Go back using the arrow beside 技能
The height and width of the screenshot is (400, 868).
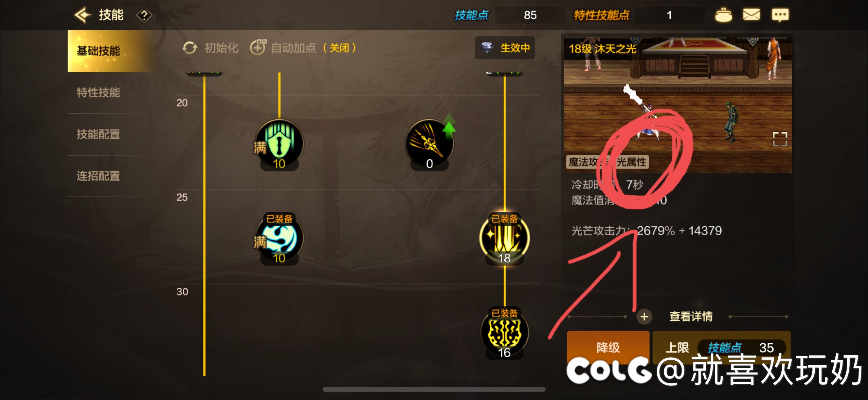coord(83,15)
